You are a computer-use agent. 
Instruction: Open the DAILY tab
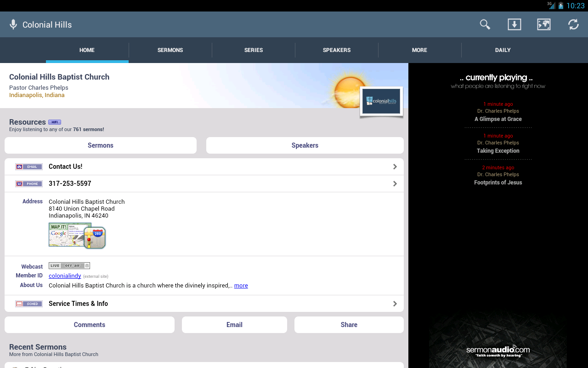503,50
